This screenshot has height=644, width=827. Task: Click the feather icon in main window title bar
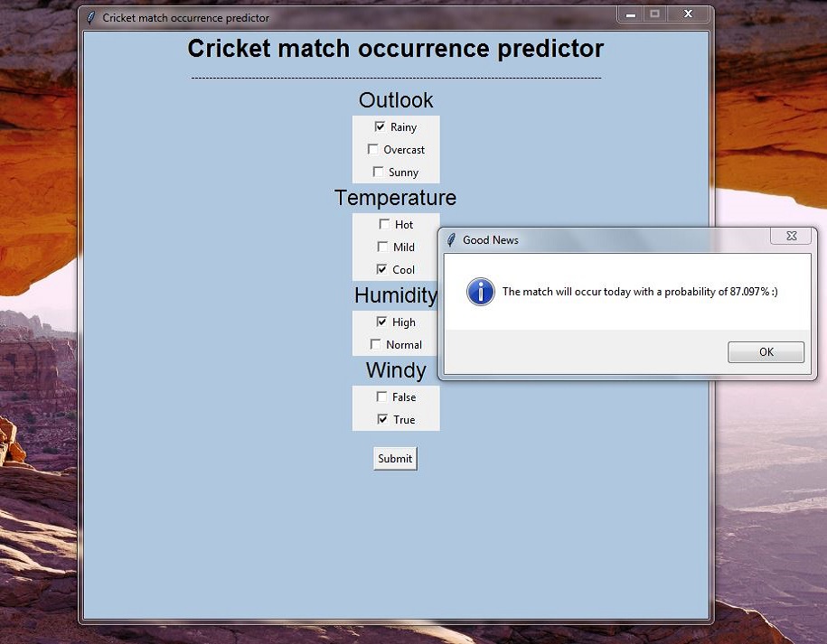[91, 18]
